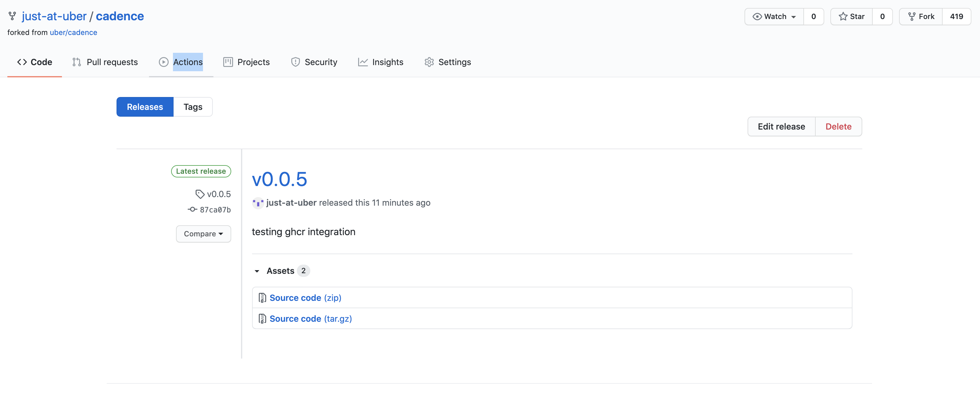Select the Releases toggle button
This screenshot has width=980, height=396.
[145, 107]
